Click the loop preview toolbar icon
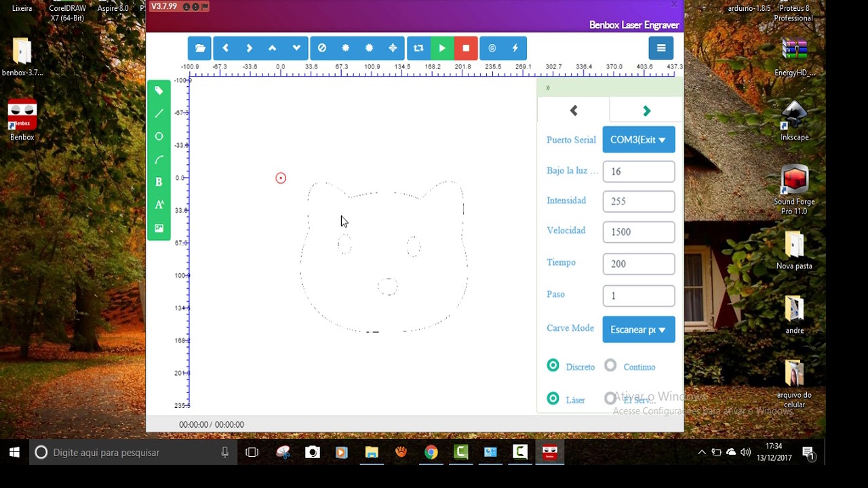868x488 pixels. [x=418, y=48]
